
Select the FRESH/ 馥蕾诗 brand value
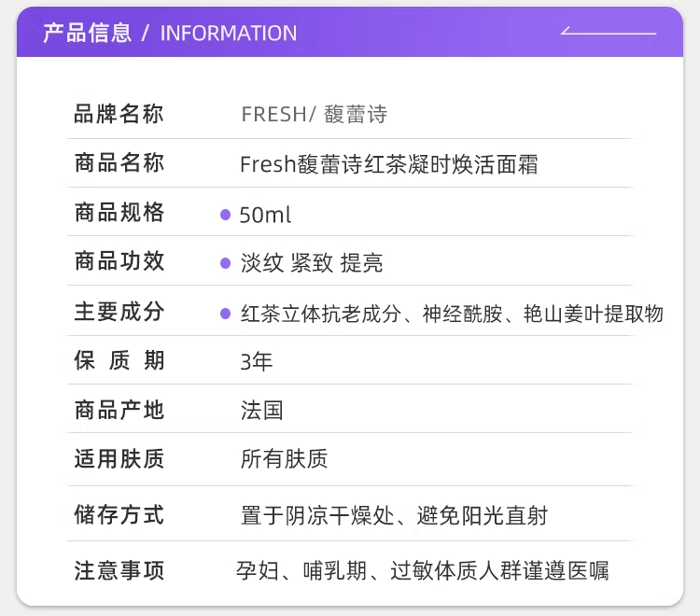314,115
